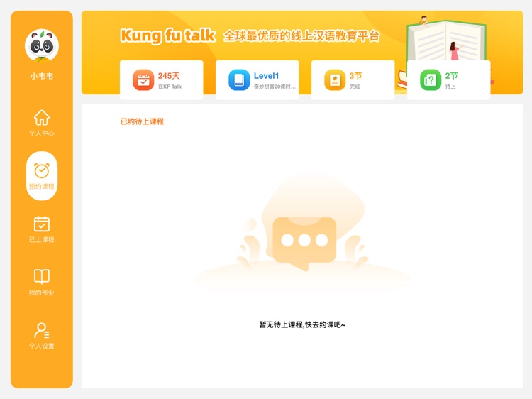The height and width of the screenshot is (399, 532).
Task: Open 个人中心 home icon in sidebar
Action: 42,117
